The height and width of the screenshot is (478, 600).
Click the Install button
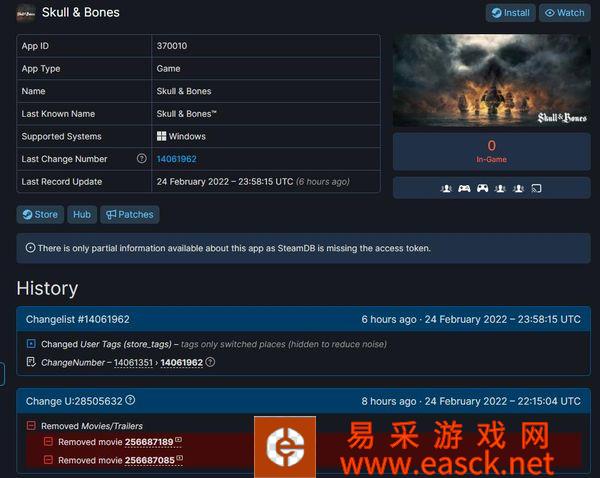(510, 13)
